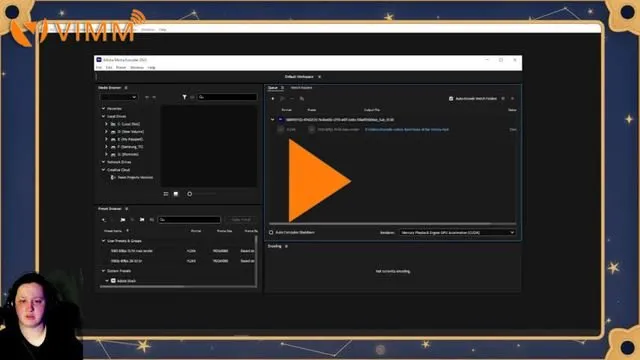
Task: Click the Remove minus icon in Queue
Action: [x=292, y=98]
